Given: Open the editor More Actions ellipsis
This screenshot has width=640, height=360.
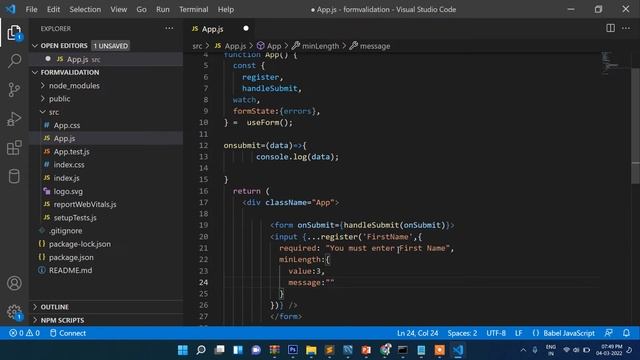Looking at the screenshot, I should pyautogui.click(x=626, y=28).
